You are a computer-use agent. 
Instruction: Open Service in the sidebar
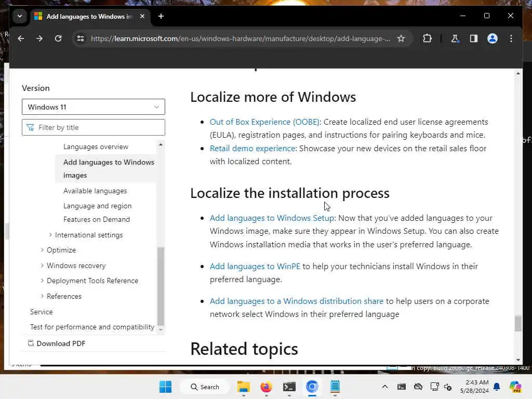42,312
